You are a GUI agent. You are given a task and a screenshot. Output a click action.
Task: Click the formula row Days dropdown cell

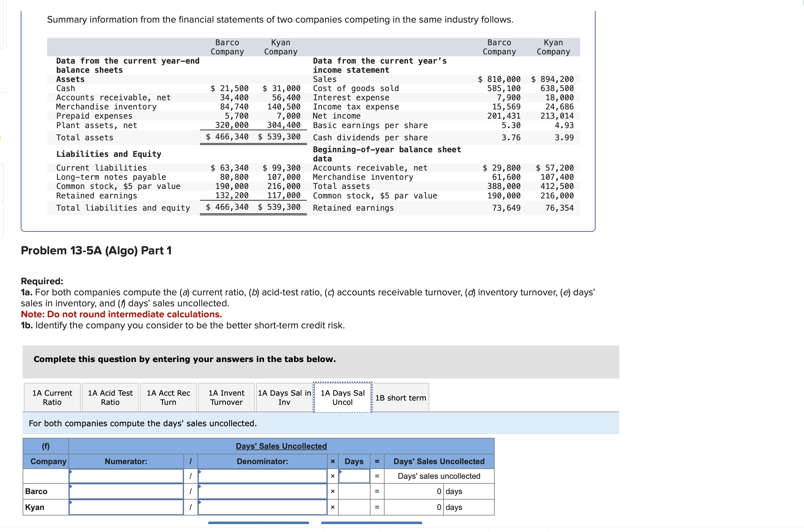pos(354,476)
